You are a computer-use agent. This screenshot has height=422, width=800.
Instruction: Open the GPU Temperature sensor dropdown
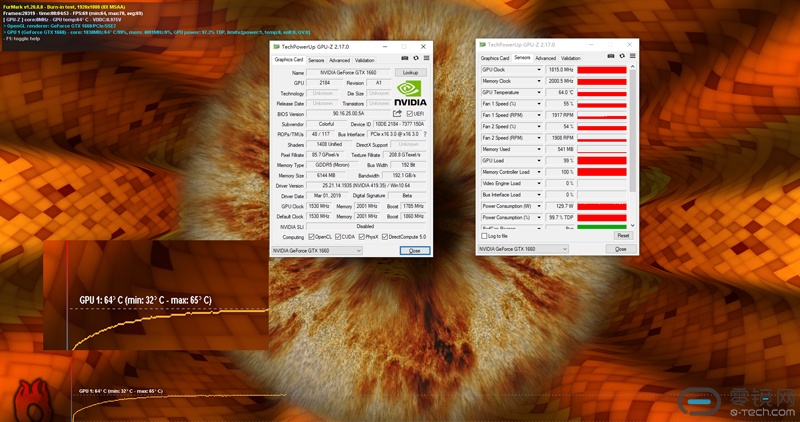(538, 92)
